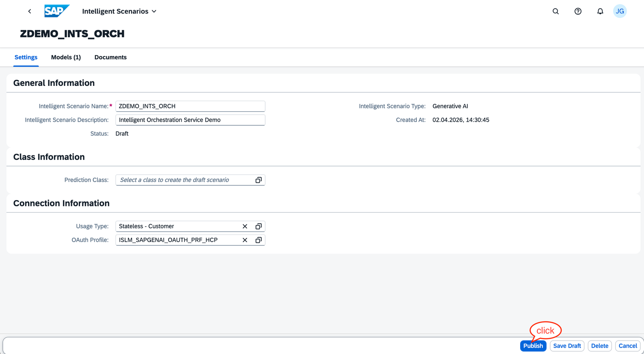Switch to the Settings tab
Image resolution: width=644 pixels, height=354 pixels.
(x=26, y=57)
